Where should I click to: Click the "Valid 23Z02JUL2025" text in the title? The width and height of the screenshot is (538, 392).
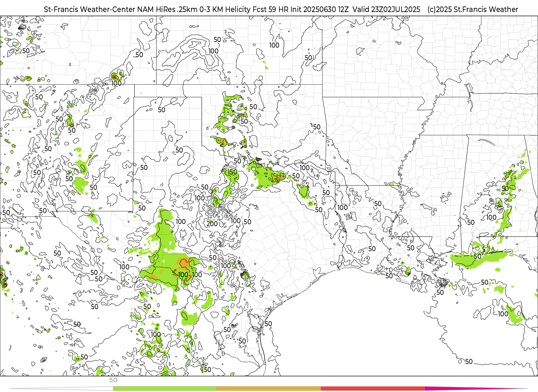click(386, 10)
